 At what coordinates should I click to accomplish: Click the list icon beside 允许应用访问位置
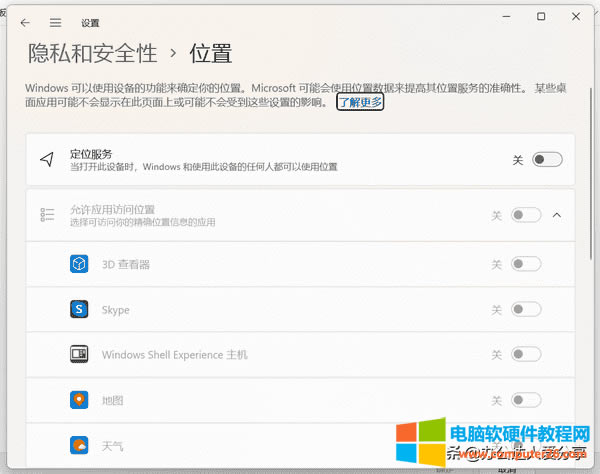(x=46, y=215)
